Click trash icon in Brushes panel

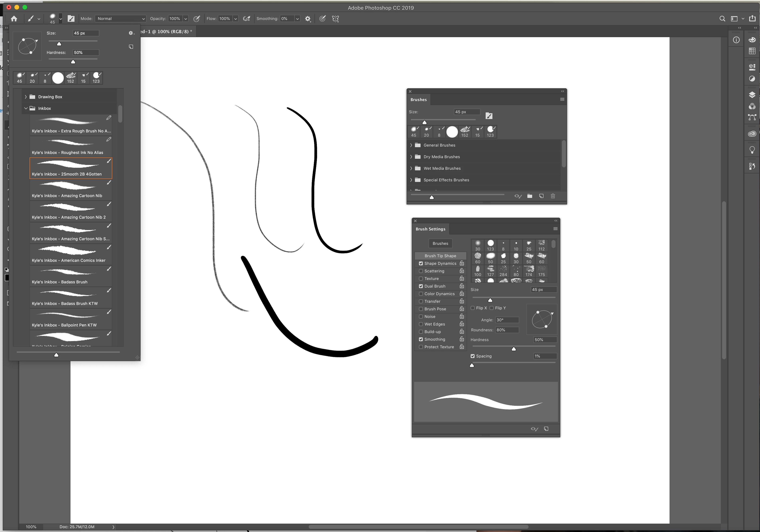[553, 196]
